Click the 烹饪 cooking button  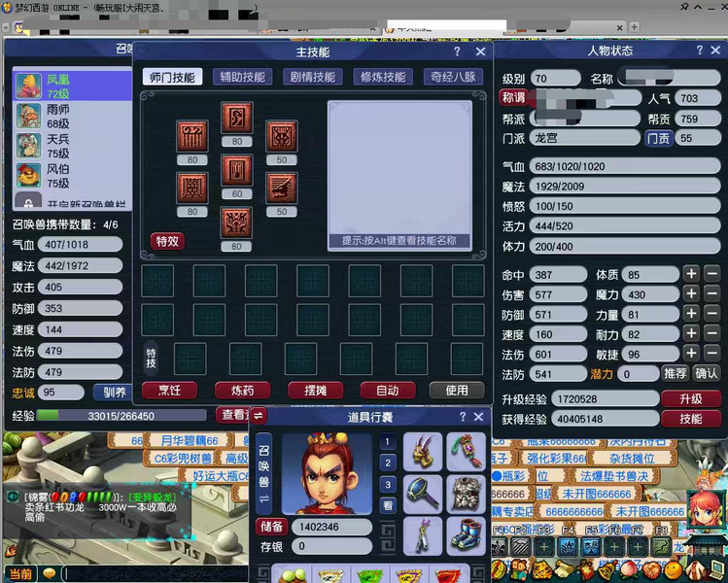click(x=169, y=390)
